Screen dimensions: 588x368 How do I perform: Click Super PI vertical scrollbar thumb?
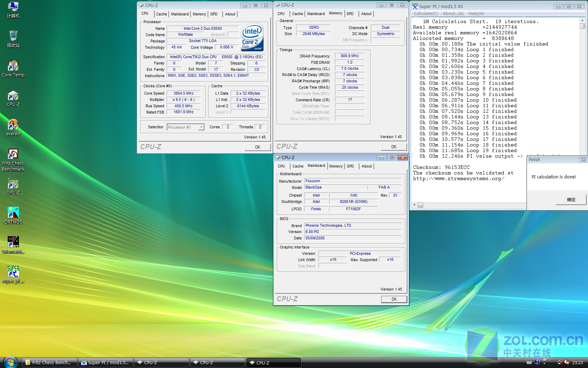pos(582,26)
